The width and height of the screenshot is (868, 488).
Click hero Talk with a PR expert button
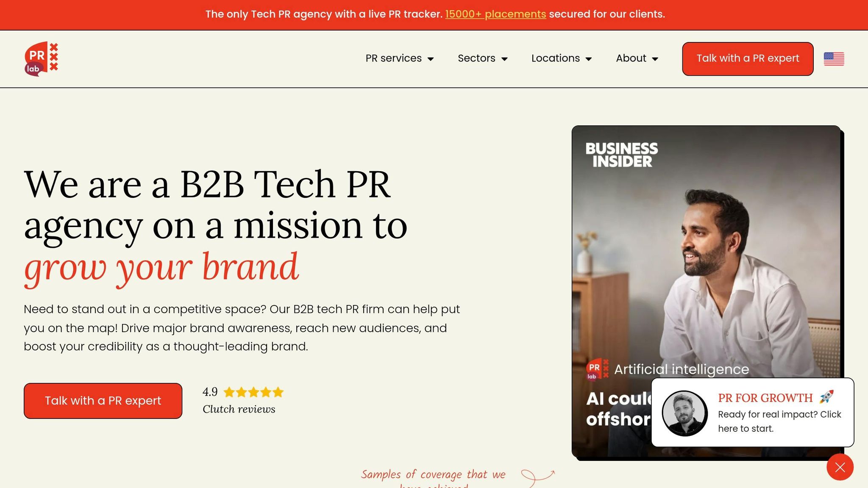(103, 401)
